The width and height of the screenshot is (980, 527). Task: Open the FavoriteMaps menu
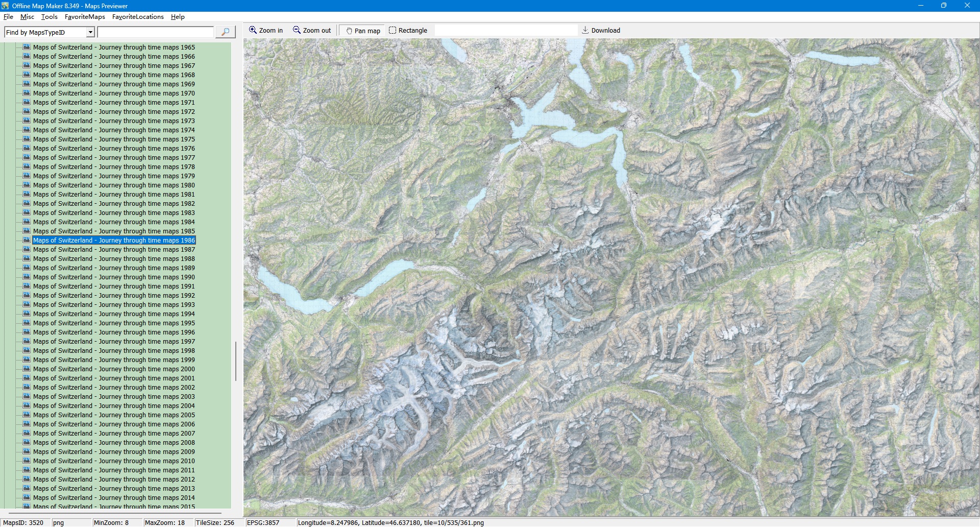click(x=85, y=17)
